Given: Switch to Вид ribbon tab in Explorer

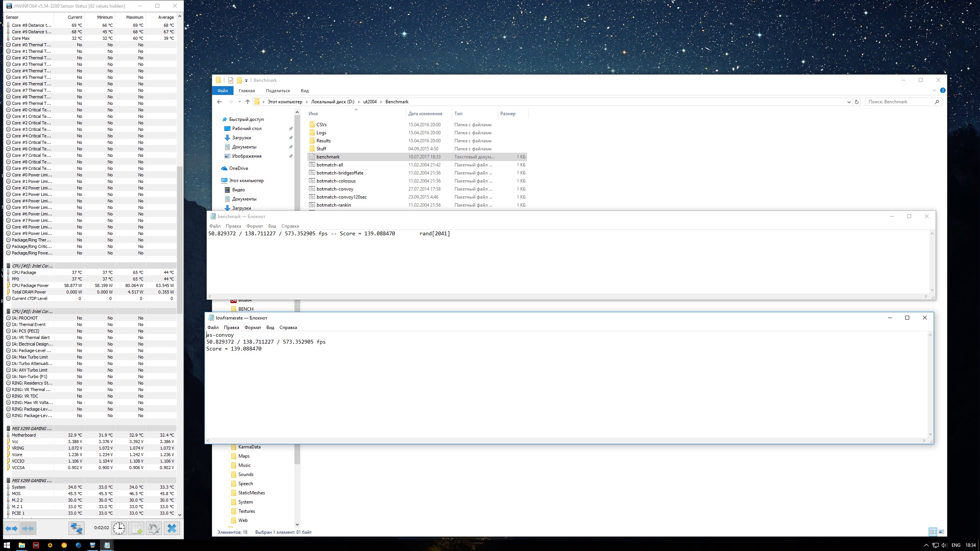Looking at the screenshot, I should point(305,91).
